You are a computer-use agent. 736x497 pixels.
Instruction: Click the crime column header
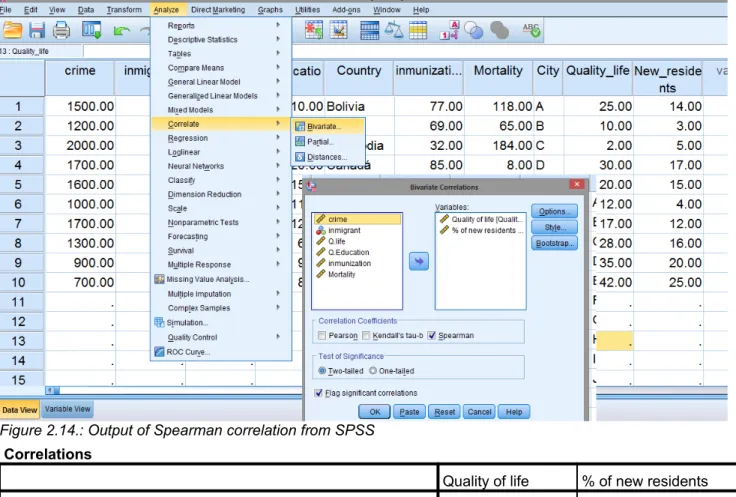point(80,77)
